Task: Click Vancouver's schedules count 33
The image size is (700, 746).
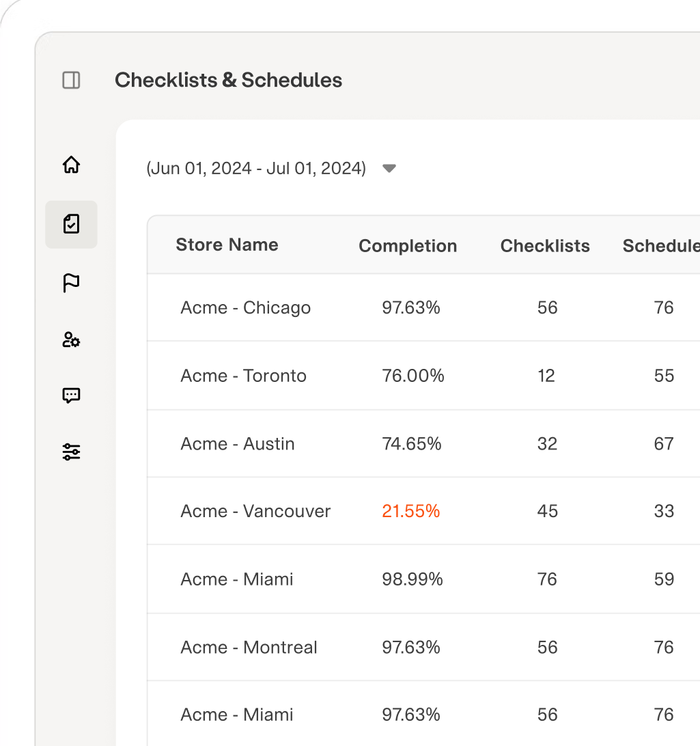Action: click(x=664, y=512)
